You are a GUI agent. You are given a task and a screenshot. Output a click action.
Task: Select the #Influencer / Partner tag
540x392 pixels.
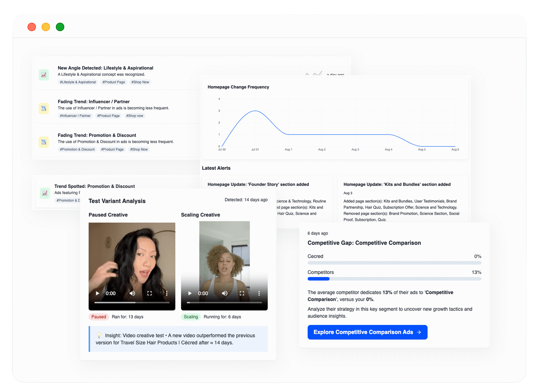pos(75,116)
